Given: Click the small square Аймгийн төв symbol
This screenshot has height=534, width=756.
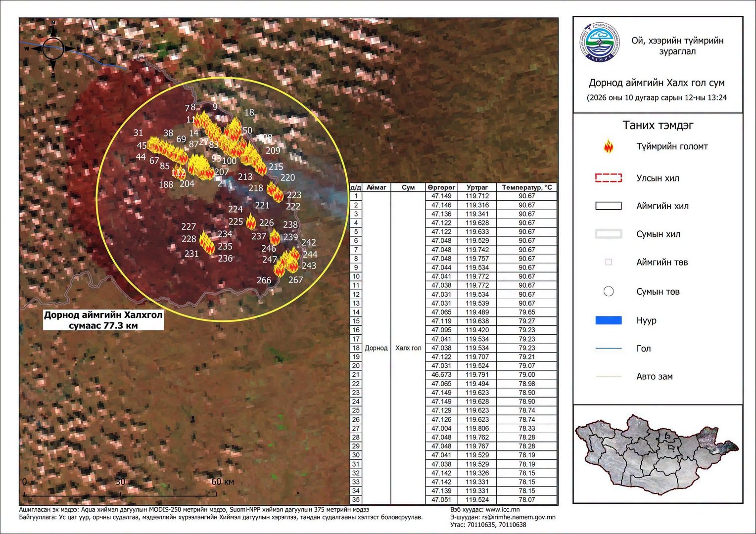Looking at the screenshot, I should 609,262.
